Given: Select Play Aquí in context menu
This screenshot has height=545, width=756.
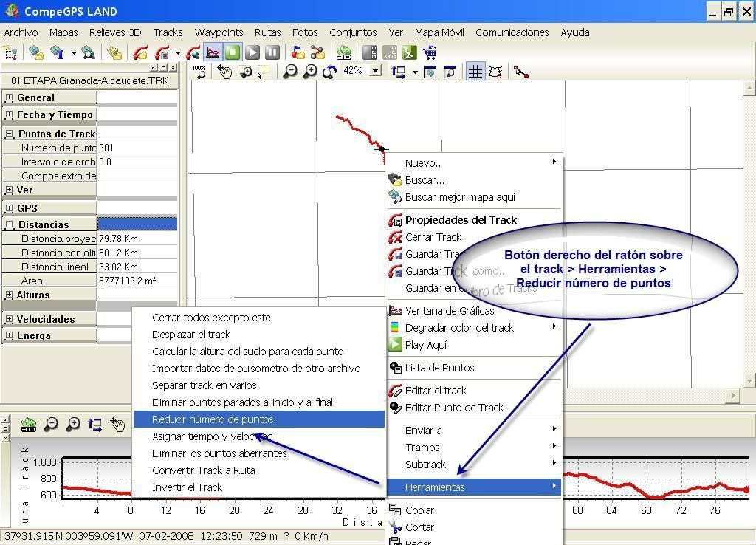Looking at the screenshot, I should pos(475,345).
